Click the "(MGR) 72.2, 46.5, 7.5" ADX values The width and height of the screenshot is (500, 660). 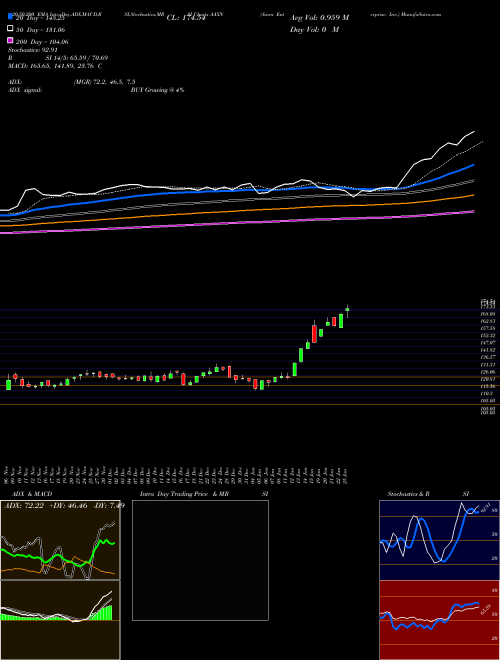(x=104, y=82)
